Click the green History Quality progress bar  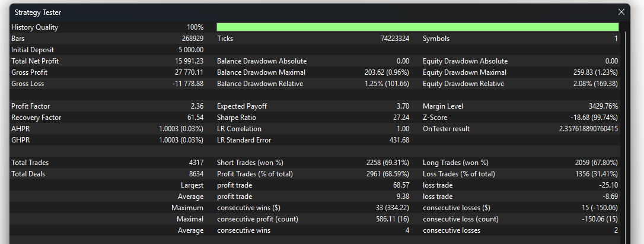[x=417, y=27]
